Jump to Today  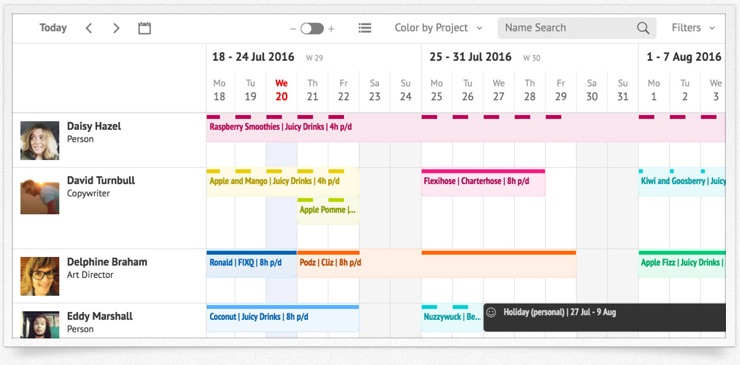(x=53, y=28)
